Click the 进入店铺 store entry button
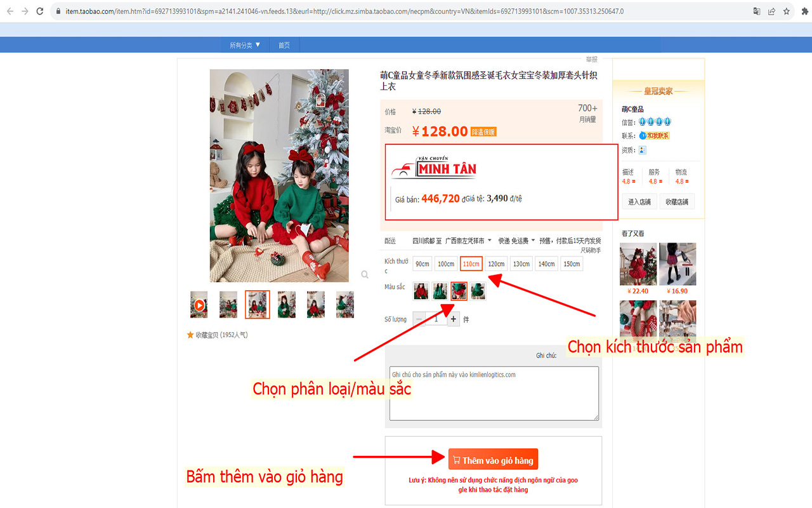The width and height of the screenshot is (812, 508). (x=639, y=201)
